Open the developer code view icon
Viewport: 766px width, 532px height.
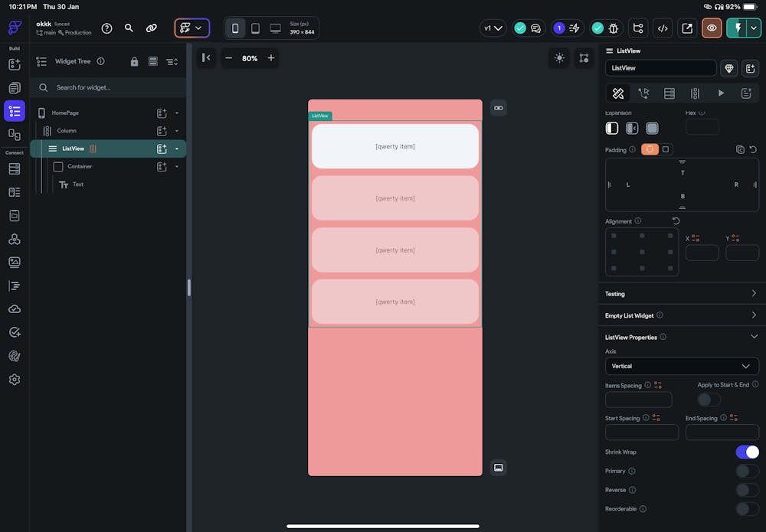pyautogui.click(x=663, y=28)
